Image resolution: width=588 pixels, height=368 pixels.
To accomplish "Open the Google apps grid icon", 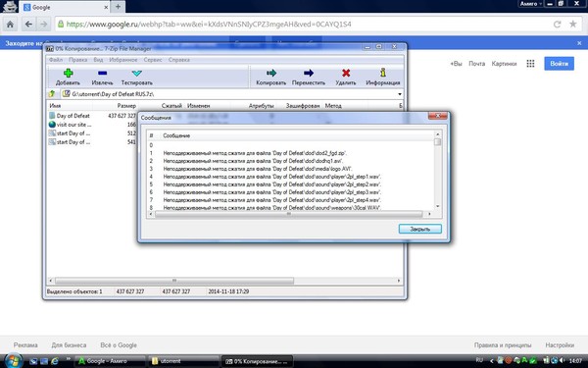I will tap(530, 64).
